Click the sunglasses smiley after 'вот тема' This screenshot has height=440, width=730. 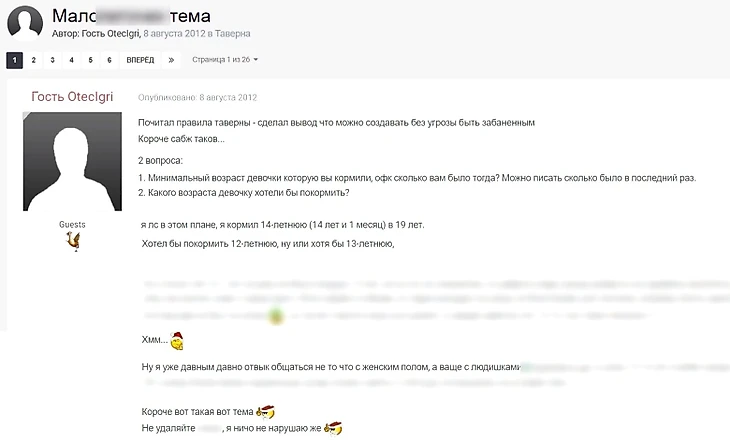click(x=265, y=412)
